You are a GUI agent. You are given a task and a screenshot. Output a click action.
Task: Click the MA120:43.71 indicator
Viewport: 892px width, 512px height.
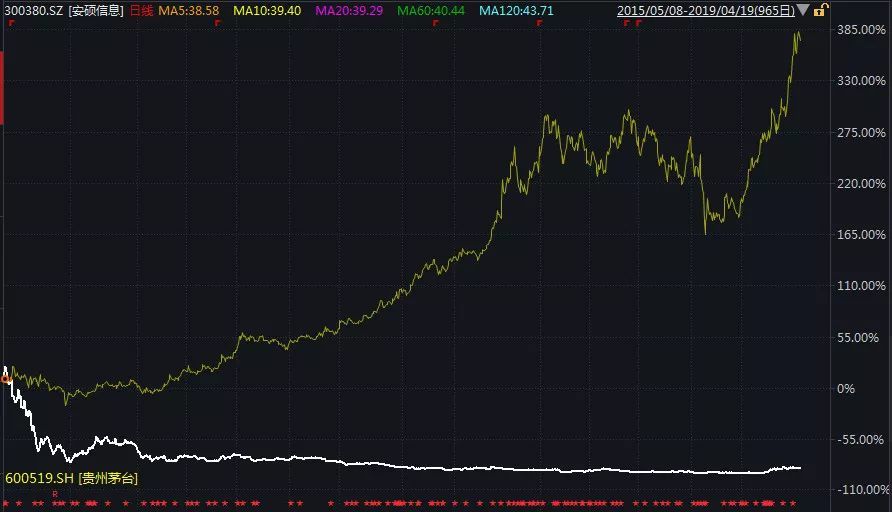click(516, 10)
